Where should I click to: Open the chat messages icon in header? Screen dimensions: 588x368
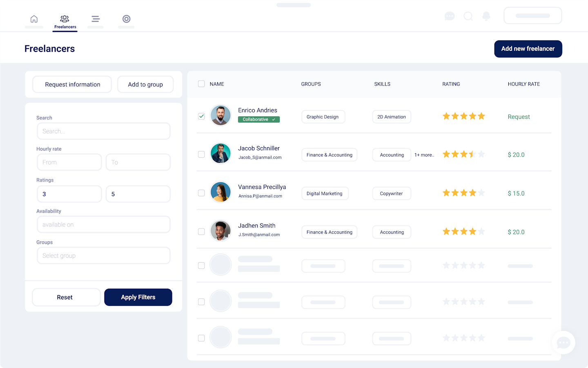(450, 16)
